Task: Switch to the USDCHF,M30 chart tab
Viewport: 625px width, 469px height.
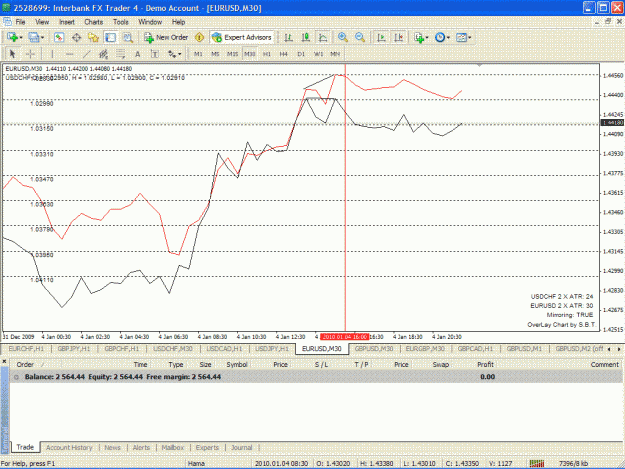Action: pos(173,349)
